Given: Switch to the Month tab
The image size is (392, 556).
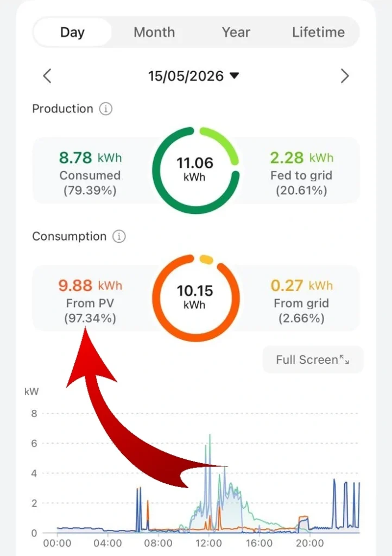Looking at the screenshot, I should [x=154, y=32].
